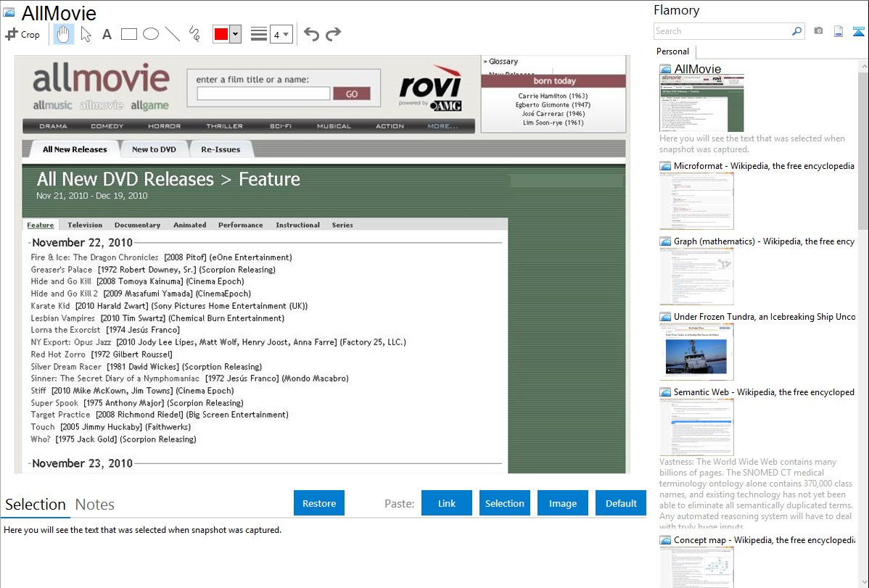Screen dimensions: 869x588
Task: Click the Default paste button
Action: coord(621,503)
